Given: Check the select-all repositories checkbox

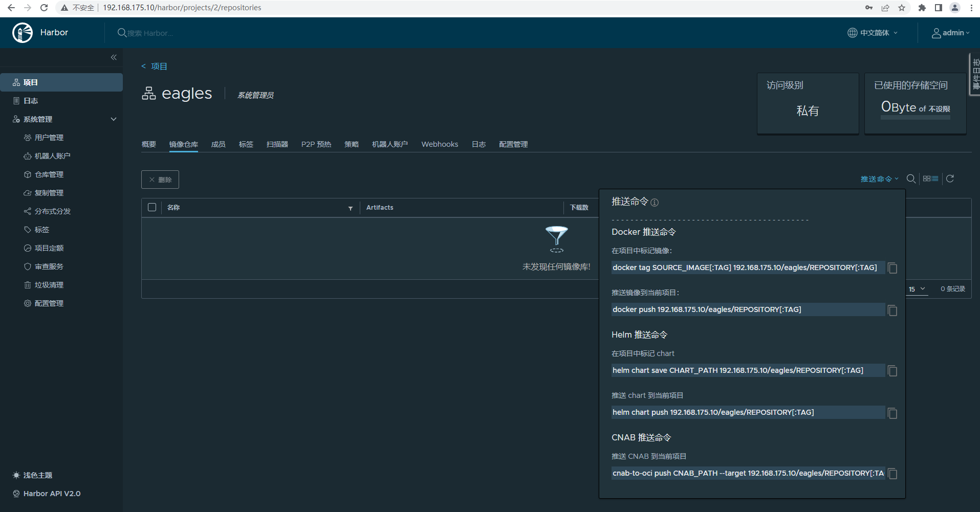Looking at the screenshot, I should tap(152, 207).
